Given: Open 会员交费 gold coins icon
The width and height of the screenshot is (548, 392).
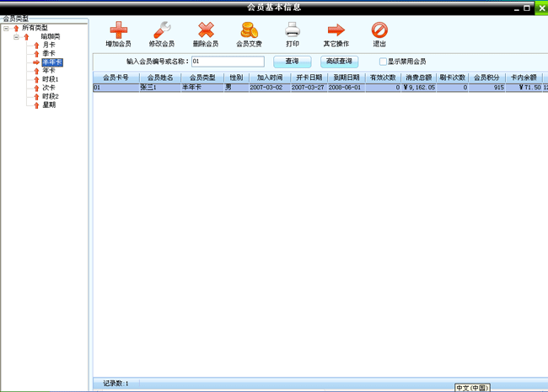Looking at the screenshot, I should click(249, 30).
